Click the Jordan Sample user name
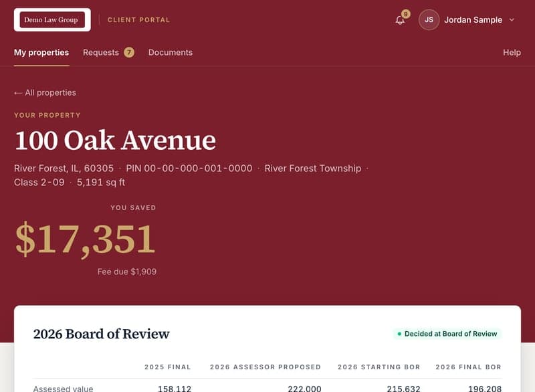 pyautogui.click(x=473, y=20)
